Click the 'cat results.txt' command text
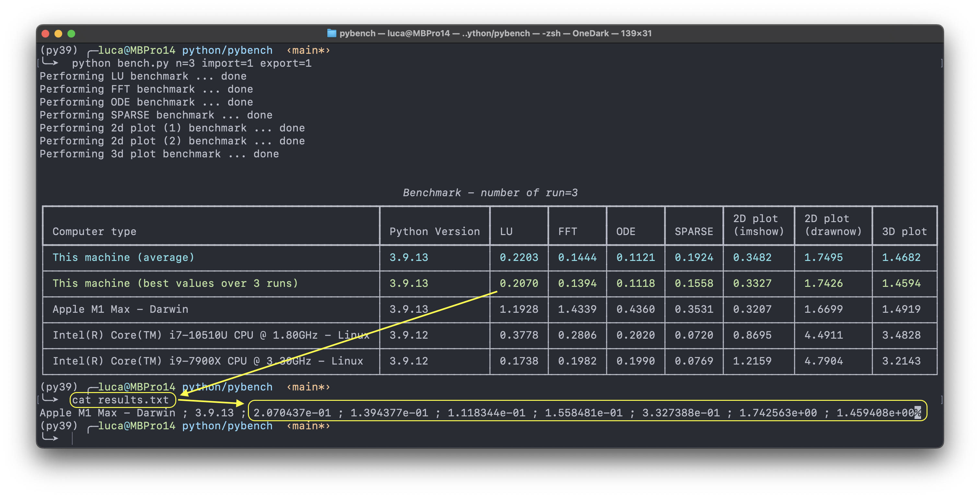Image resolution: width=980 pixels, height=496 pixels. (x=120, y=400)
